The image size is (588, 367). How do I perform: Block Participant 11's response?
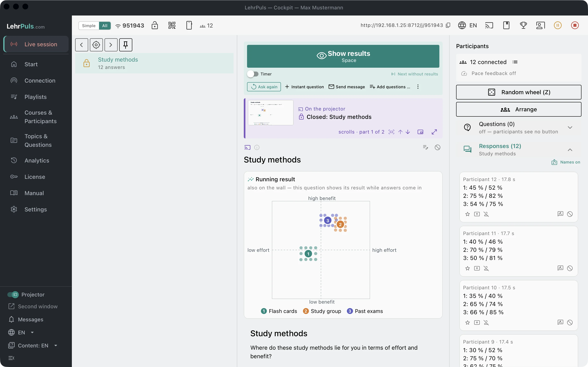(570, 268)
